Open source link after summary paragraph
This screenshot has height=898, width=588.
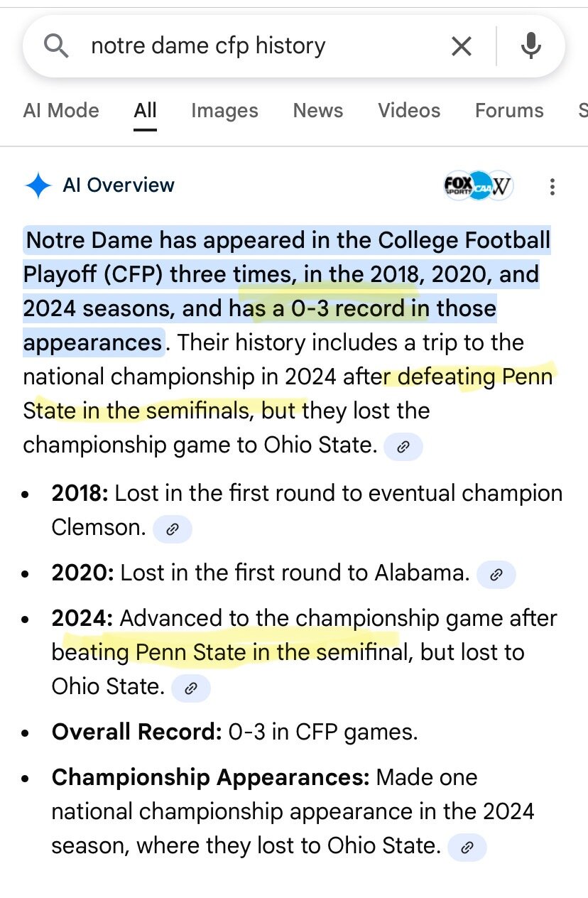403,446
